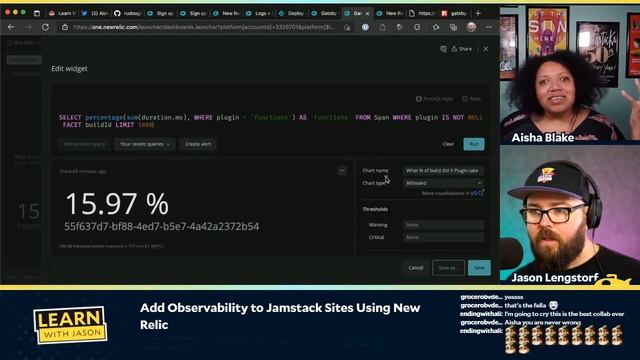Switch to the https file tab
Image resolution: width=640 pixels, height=360 pixels.
tap(422, 13)
